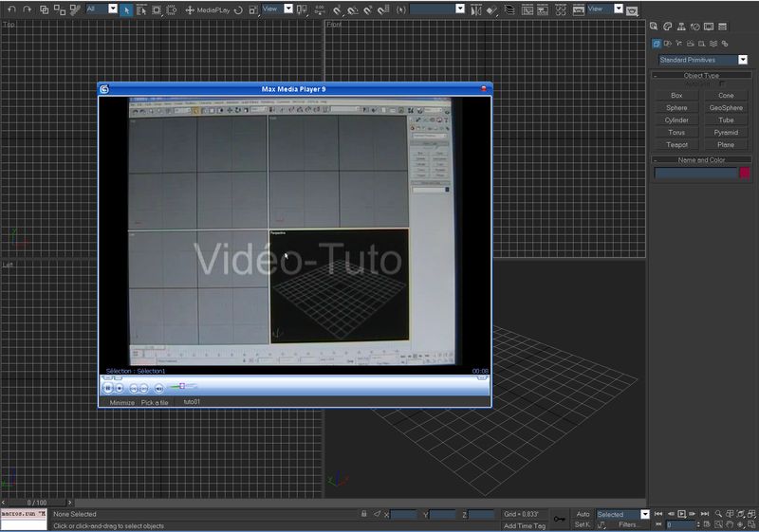This screenshot has height=532, width=759.
Task: Click the Mirror tool icon
Action: (476, 9)
